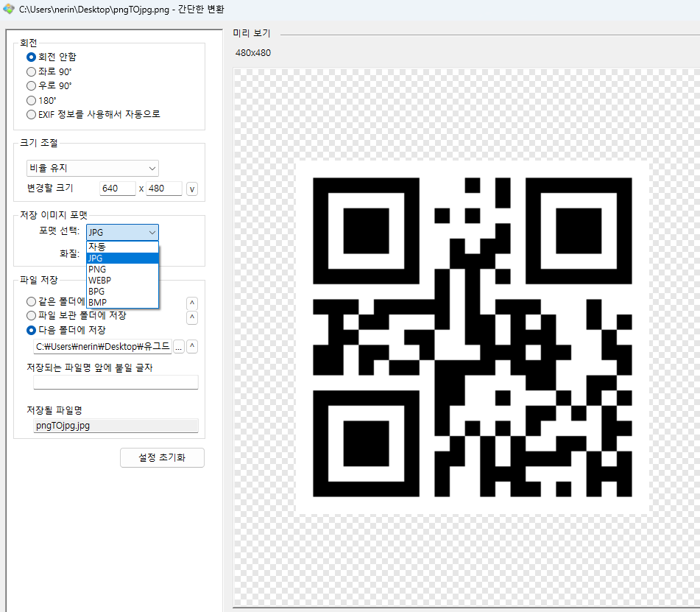Choose JPG in the format list
The image size is (700, 612).
122,258
